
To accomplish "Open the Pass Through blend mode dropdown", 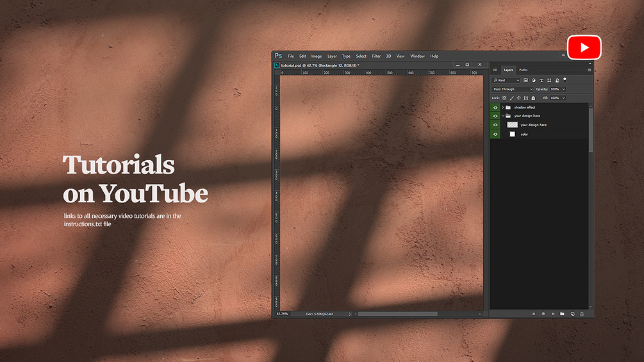I will pos(513,89).
